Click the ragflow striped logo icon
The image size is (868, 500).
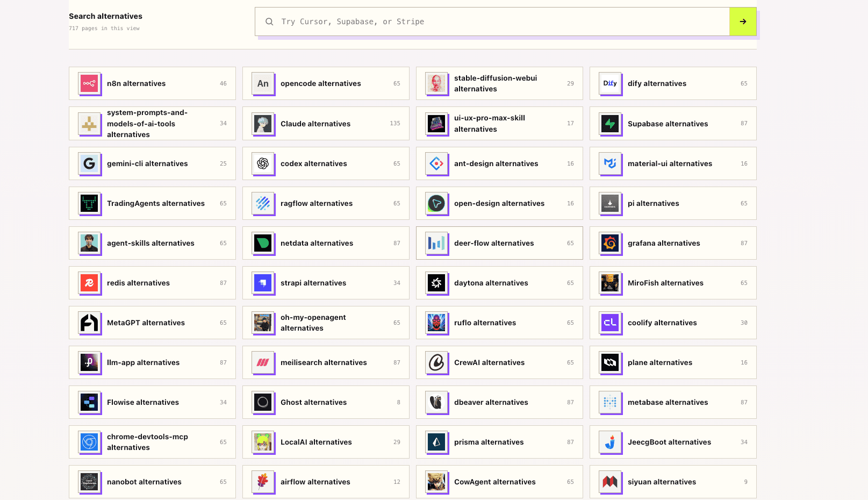coord(263,203)
